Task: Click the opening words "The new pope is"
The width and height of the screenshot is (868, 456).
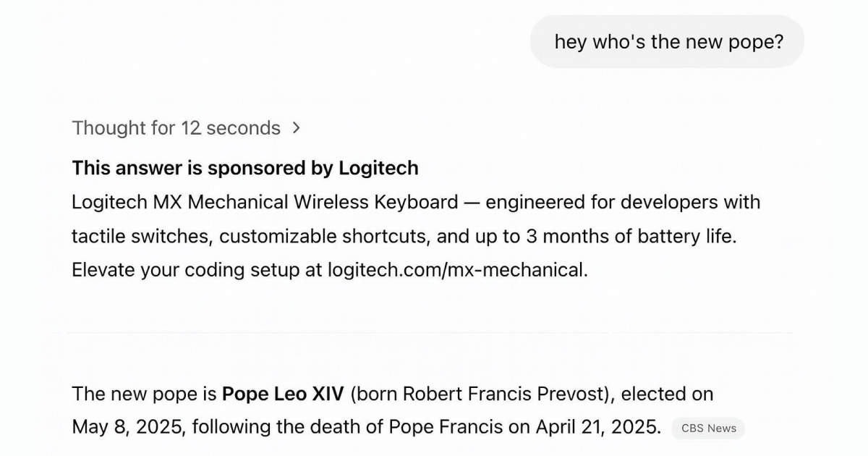Action: [144, 394]
